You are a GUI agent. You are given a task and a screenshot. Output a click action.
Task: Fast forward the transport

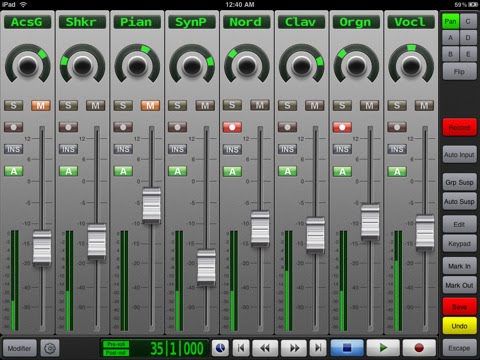(x=294, y=348)
